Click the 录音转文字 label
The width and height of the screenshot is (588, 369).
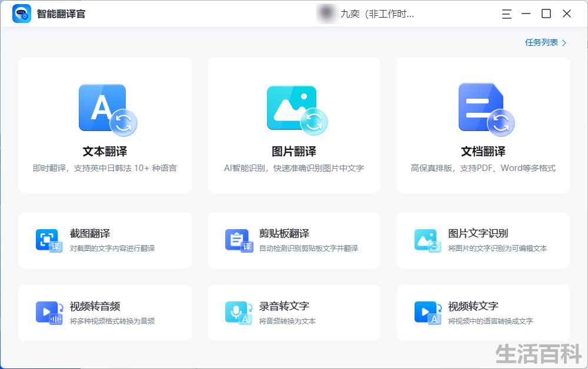284,306
